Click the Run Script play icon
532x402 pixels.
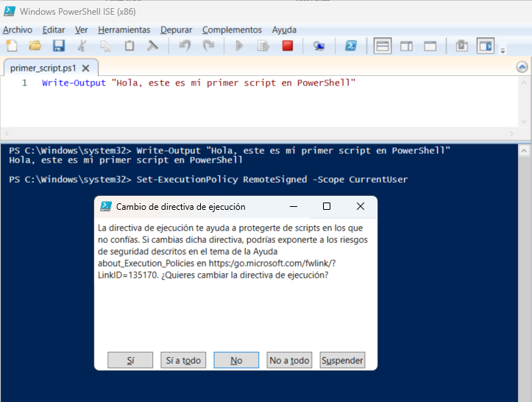(x=238, y=46)
